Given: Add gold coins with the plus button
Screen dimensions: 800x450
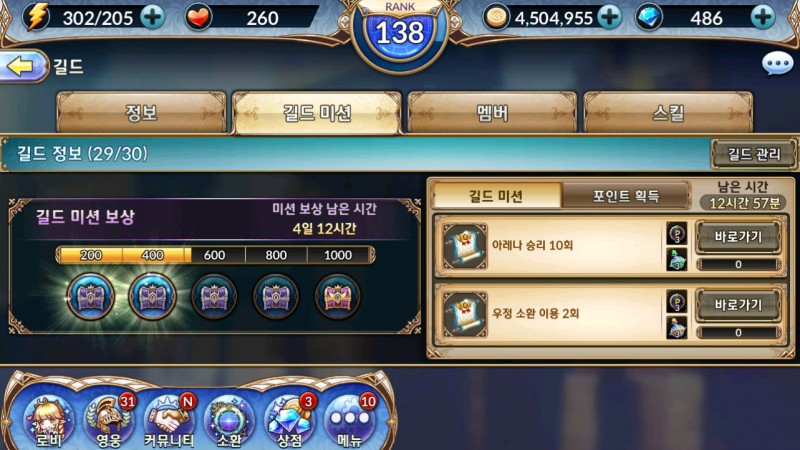Looking at the screenshot, I should pyautogui.click(x=610, y=18).
